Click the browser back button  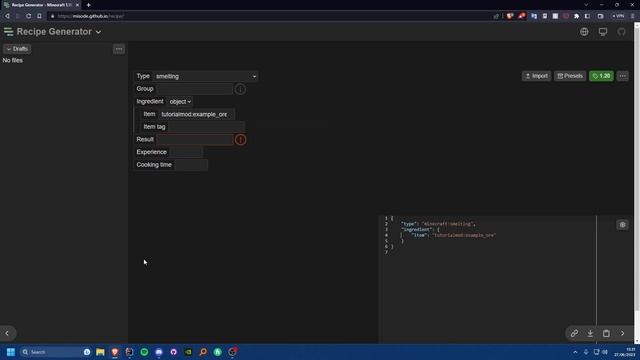[x=7, y=16]
